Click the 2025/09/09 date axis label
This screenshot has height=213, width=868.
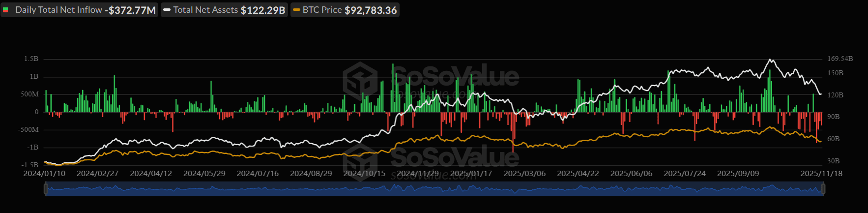[738, 174]
